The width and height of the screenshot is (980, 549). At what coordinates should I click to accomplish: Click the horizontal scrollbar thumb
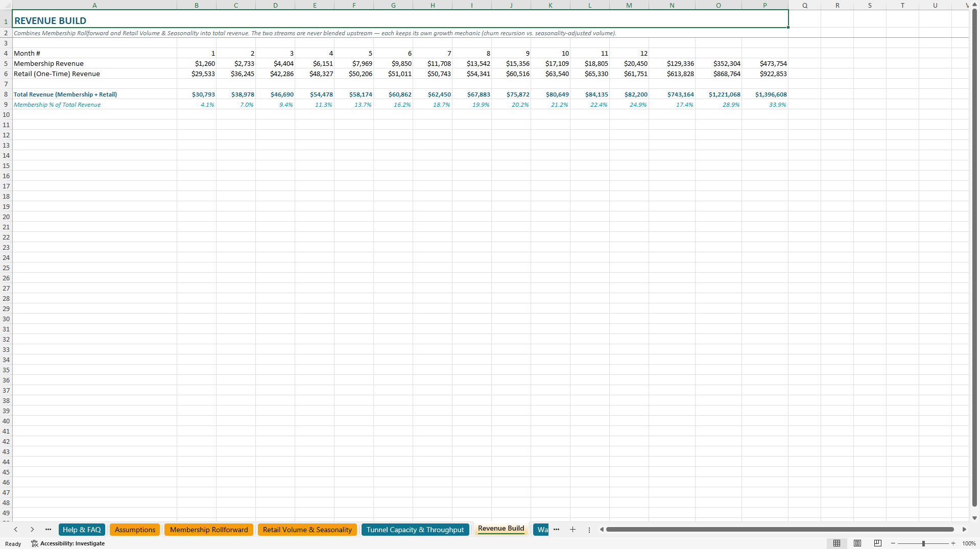[780, 530]
